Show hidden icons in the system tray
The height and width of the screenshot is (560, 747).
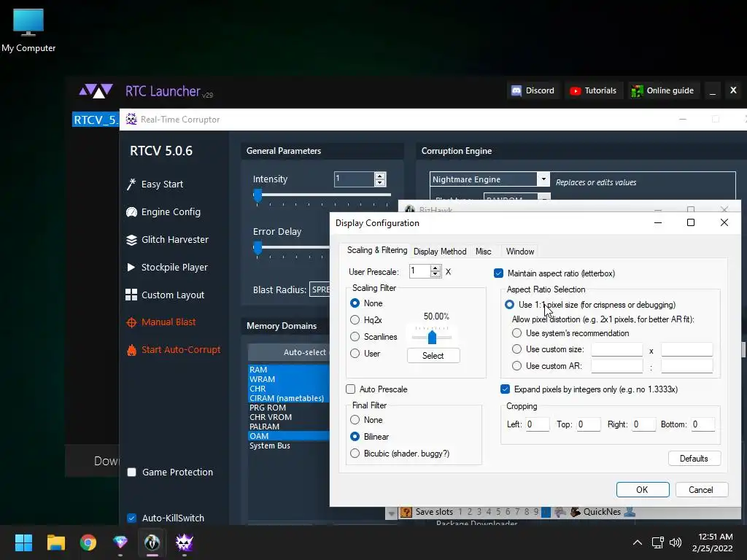638,542
